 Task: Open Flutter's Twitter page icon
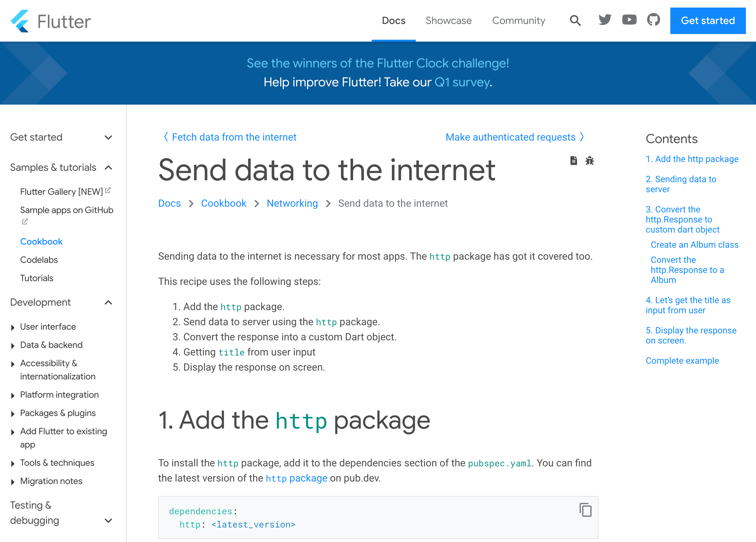(605, 20)
